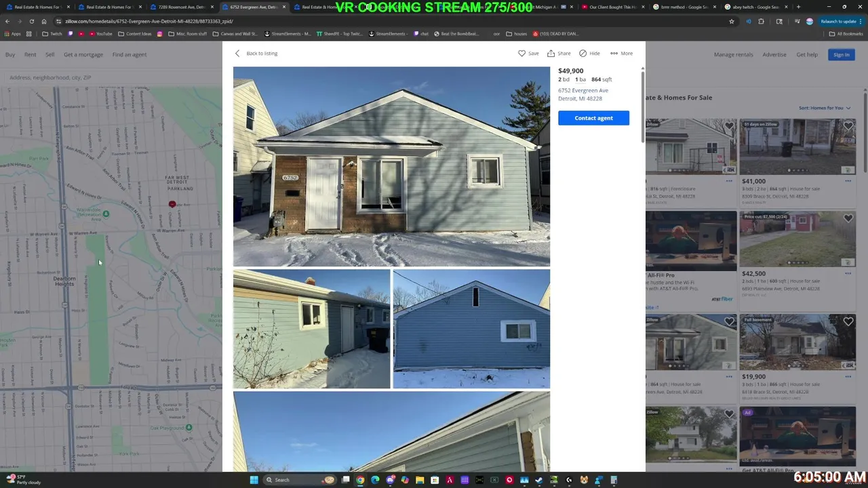Expand the Sort: Homes for You dropdown
This screenshot has height=488, width=868.
click(x=825, y=108)
